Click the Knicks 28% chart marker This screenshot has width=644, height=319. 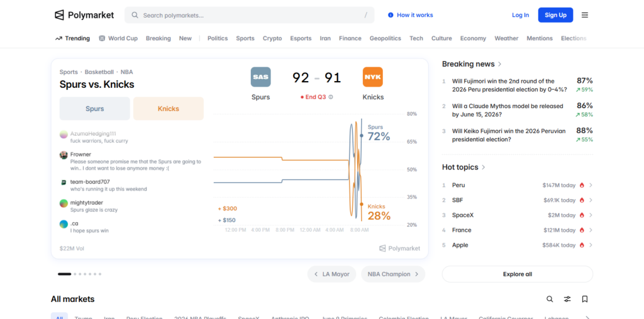[x=362, y=204]
